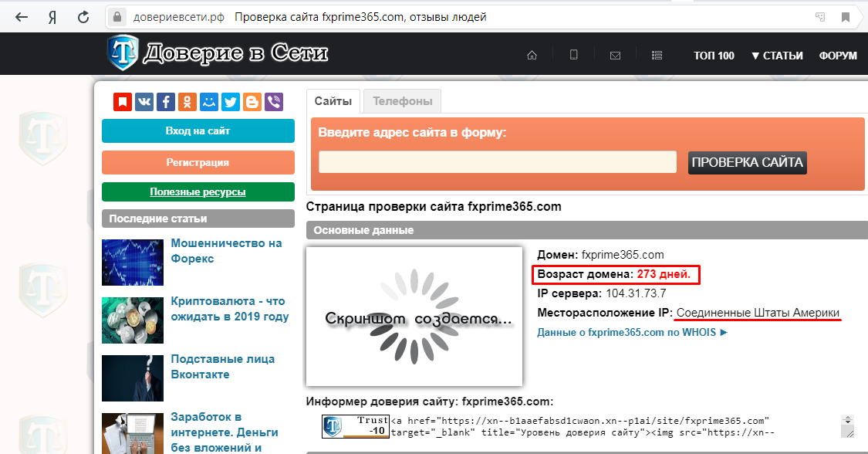Go back with the browser back arrow
Viewport: 868px width, 454px height.
coord(22,17)
